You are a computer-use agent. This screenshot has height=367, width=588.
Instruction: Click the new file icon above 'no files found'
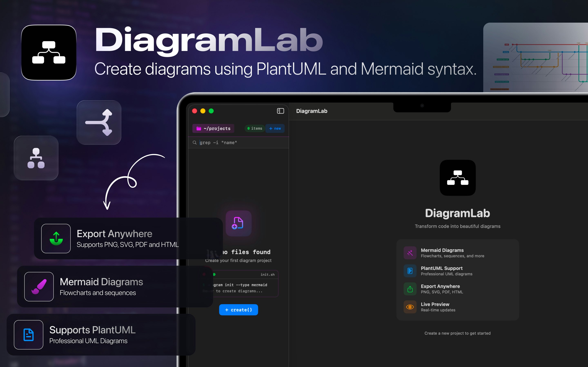[238, 223]
